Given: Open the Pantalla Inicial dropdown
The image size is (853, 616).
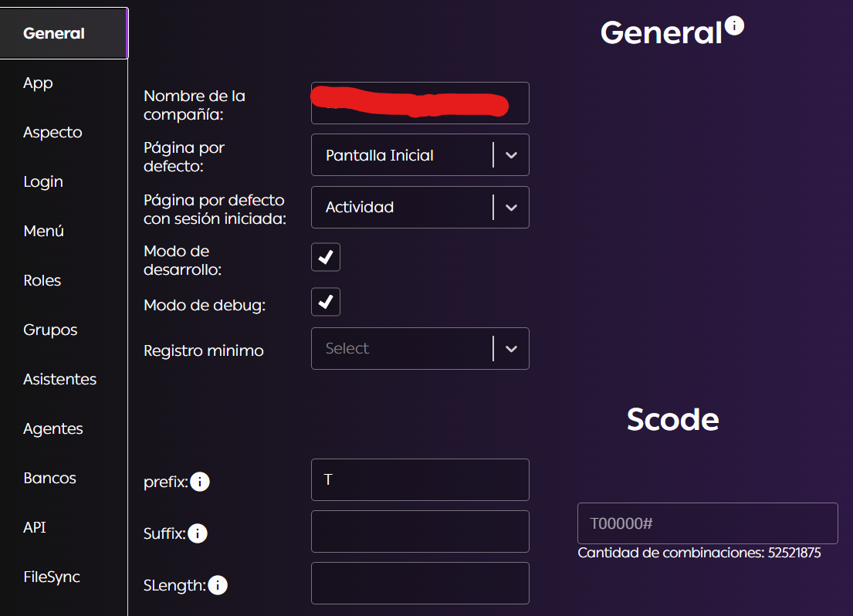Looking at the screenshot, I should point(420,155).
